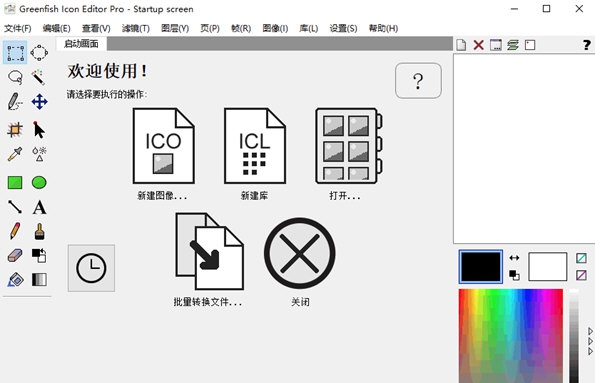Select the Magic Wand tool
This screenshot has width=603, height=383.
[x=39, y=77]
